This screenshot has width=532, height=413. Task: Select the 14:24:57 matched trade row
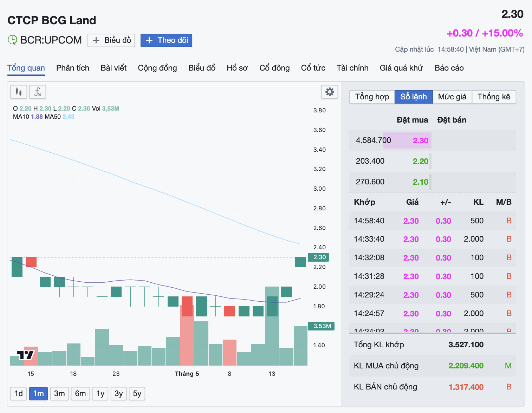[433, 314]
